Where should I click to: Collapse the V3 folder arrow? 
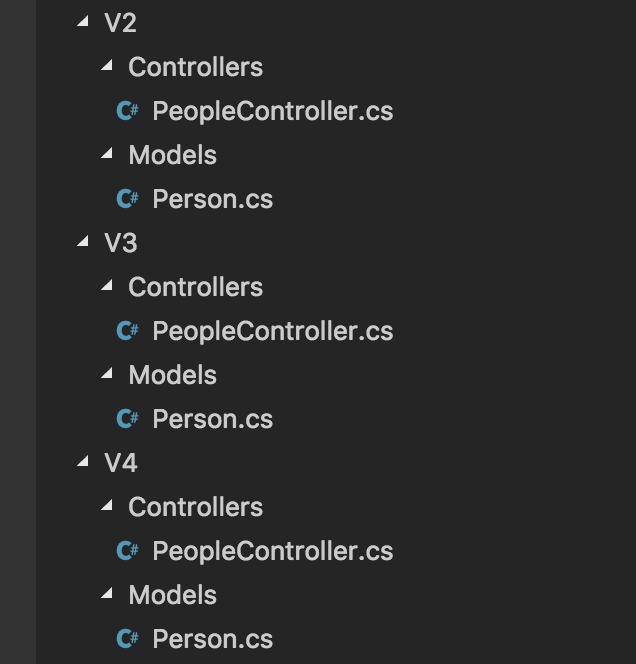tap(83, 242)
